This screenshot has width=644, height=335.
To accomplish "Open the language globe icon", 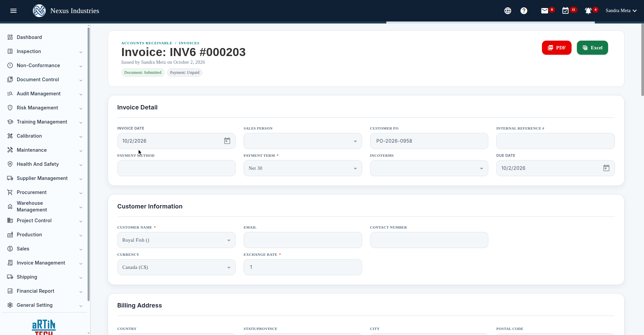I will [508, 11].
